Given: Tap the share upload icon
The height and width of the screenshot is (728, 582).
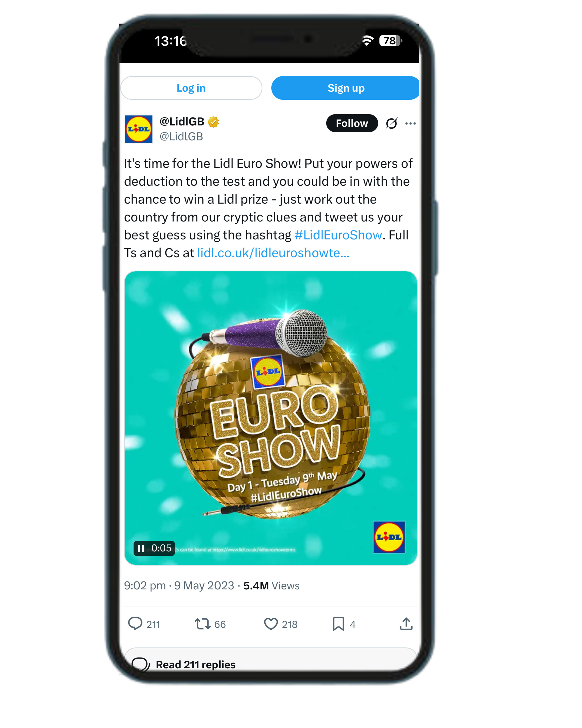Looking at the screenshot, I should 406,623.
